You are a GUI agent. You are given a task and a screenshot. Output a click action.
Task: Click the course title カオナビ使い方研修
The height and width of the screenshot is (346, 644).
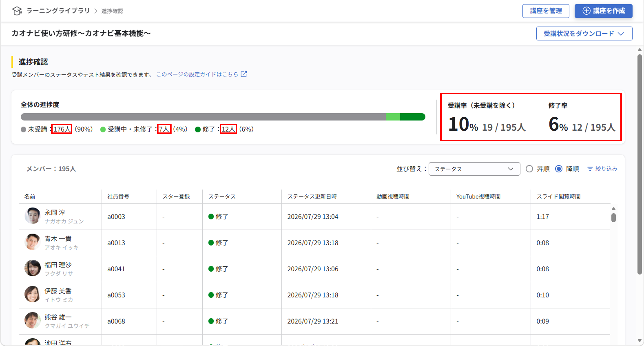[81, 33]
